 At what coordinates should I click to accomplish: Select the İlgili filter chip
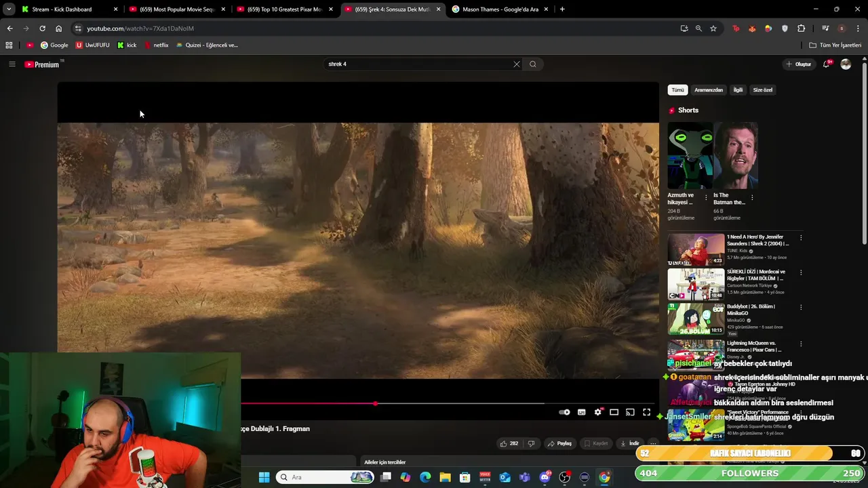(x=738, y=90)
